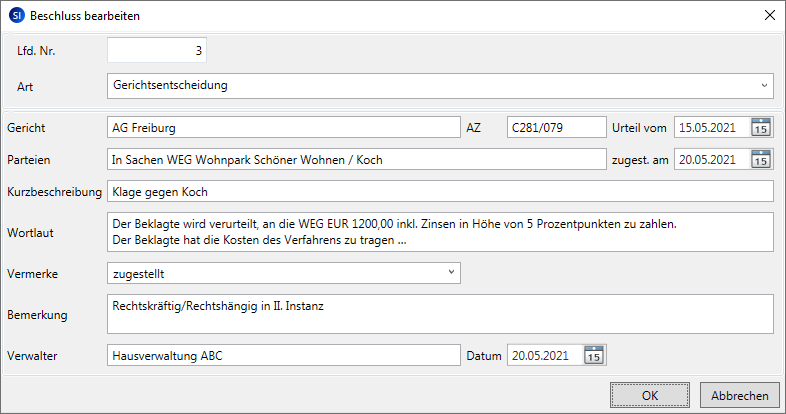
Task: Click into the Lfd. Nr. field
Action: pyautogui.click(x=156, y=49)
